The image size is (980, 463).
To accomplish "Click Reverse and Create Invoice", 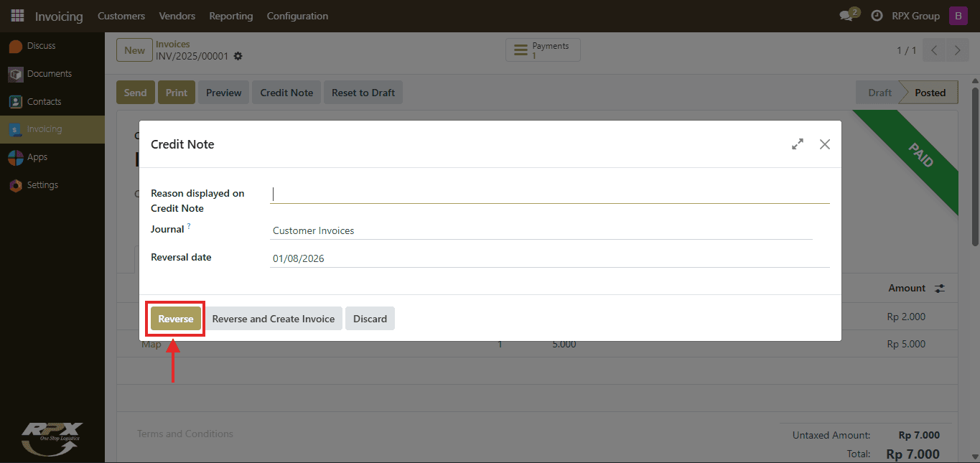I will (274, 319).
